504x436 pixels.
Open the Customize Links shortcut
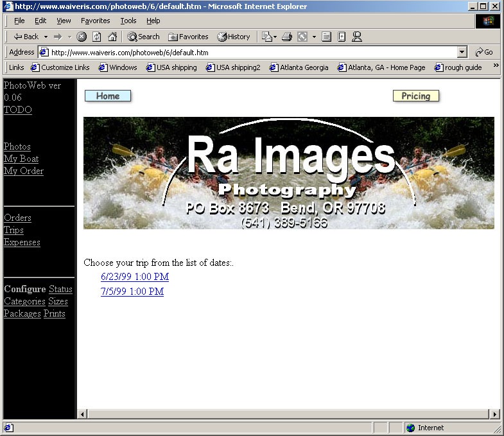(60, 67)
